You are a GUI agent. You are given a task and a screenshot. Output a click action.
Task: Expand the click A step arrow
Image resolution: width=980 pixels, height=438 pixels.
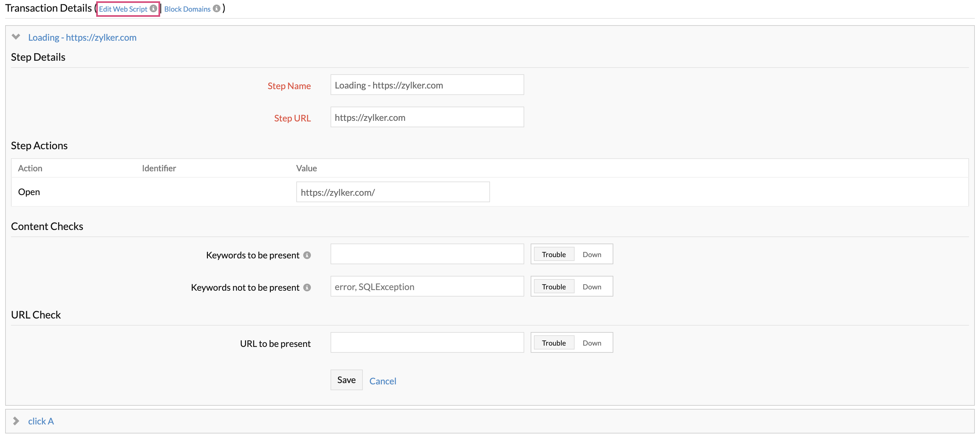pos(16,421)
